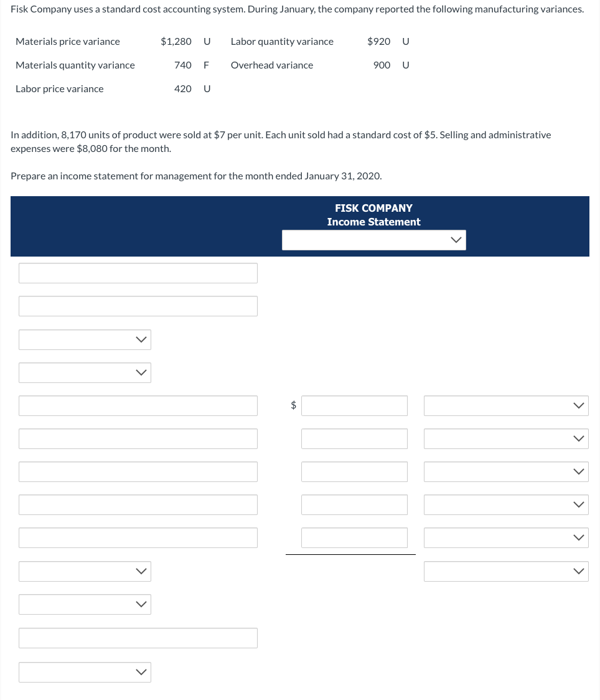Viewport: 600px width, 700px height.
Task: Open the top U/F dropdown beside the dollar amounts
Action: pos(506,405)
